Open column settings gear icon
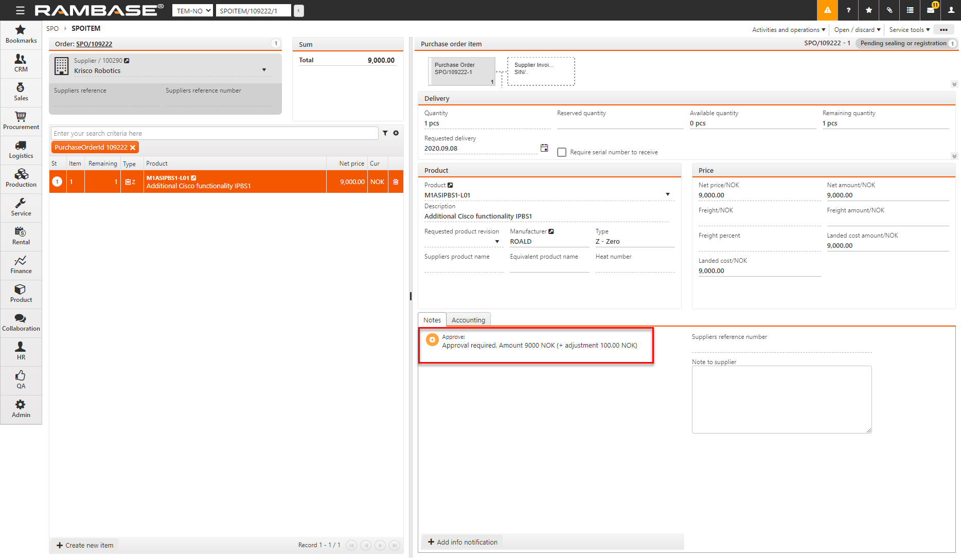This screenshot has width=961, height=560. coord(396,133)
